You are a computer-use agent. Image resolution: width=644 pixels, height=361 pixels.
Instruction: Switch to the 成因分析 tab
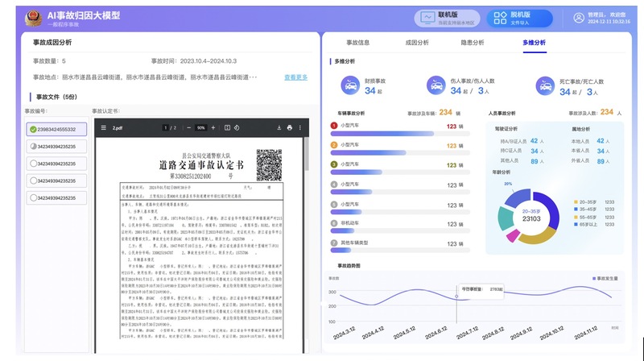coord(417,43)
